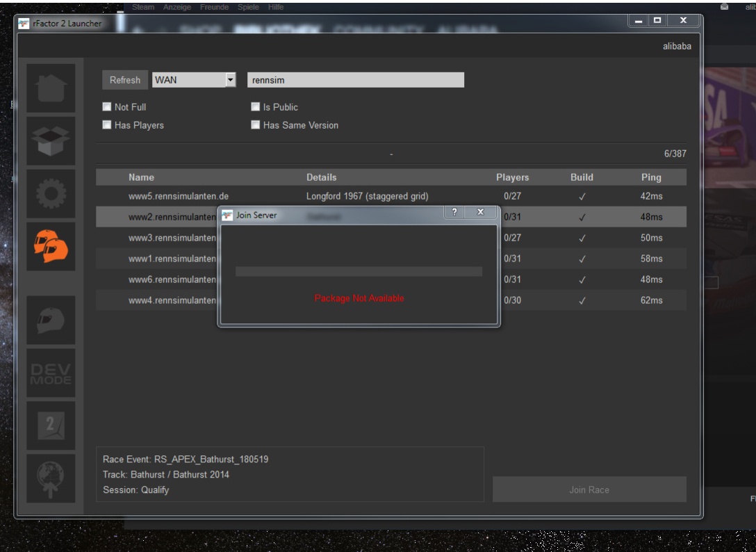Open the Spiele menu in Steam
756x552 pixels.
point(249,7)
